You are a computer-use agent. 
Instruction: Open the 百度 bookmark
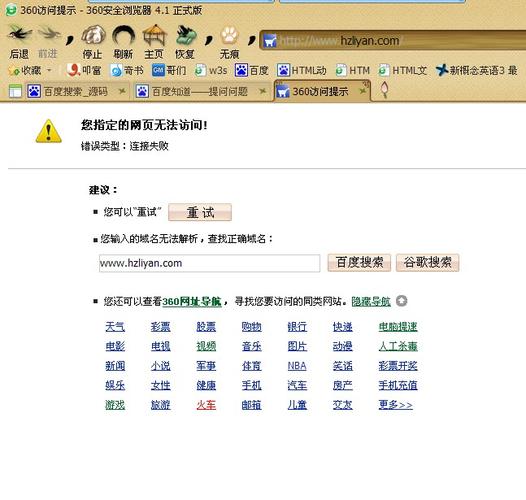[252, 70]
